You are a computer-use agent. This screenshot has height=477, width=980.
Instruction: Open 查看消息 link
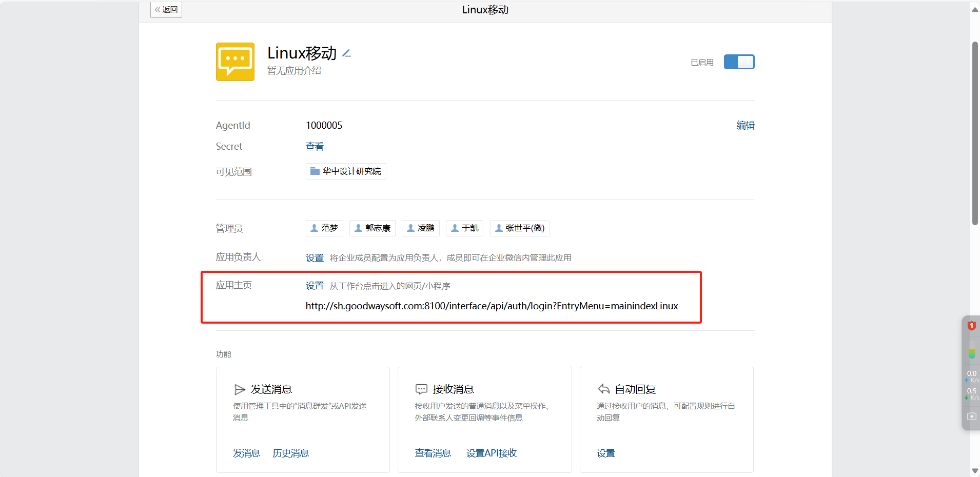click(433, 453)
